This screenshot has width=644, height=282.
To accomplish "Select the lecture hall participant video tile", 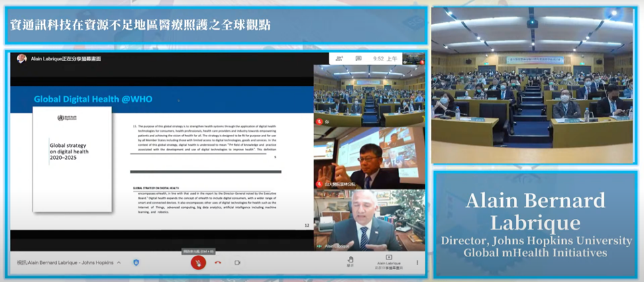I will pyautogui.click(x=369, y=95).
